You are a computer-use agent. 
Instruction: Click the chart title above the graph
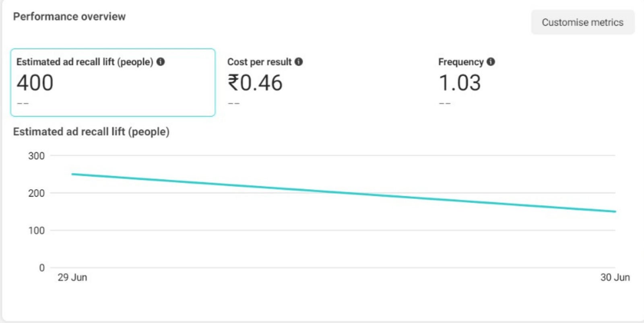[x=91, y=132]
